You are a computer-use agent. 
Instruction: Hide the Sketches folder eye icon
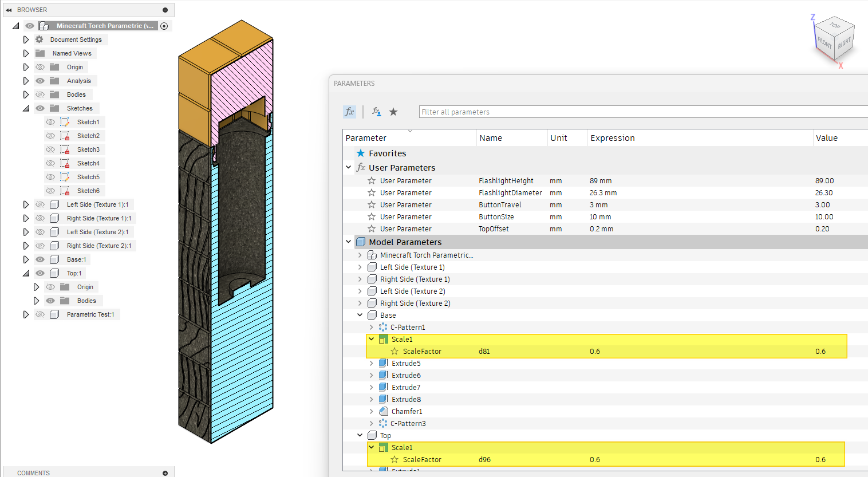[40, 108]
